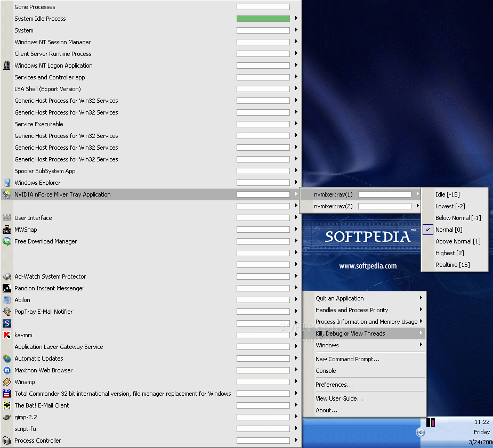Open Handles and Process Priority submenu

pos(364,310)
